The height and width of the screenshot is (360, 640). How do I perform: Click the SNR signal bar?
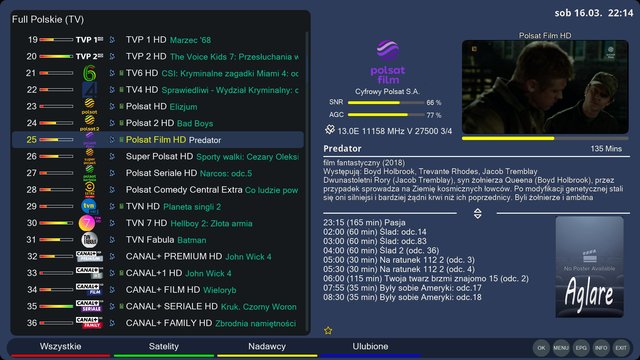(386, 102)
